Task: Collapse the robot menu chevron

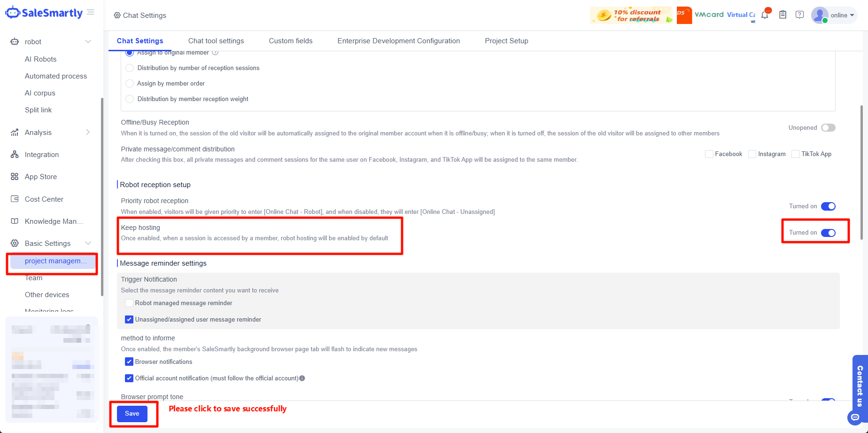Action: [x=88, y=41]
